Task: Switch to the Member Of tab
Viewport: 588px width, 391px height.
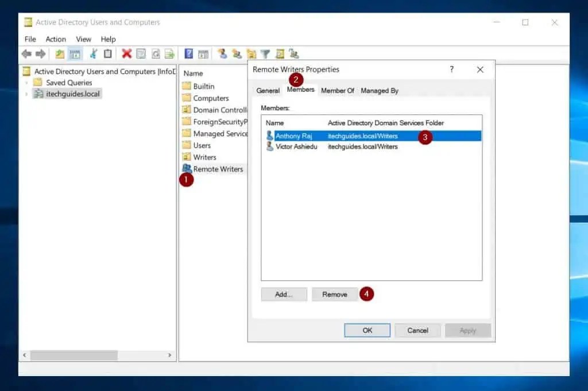Action: pos(338,91)
